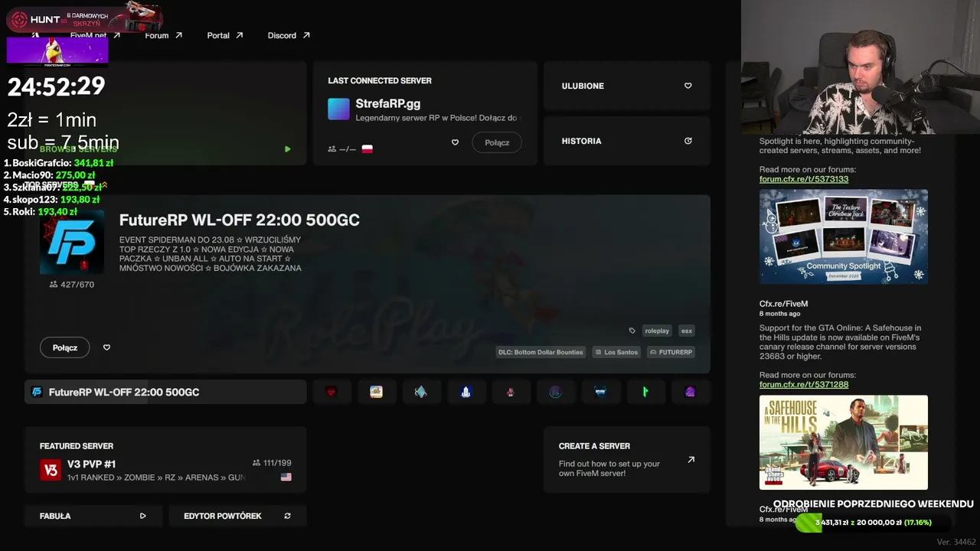Screen dimensions: 980x551
Task: Click the FutureRP WL-OFF 22:00 500GC headline
Action: [240, 220]
